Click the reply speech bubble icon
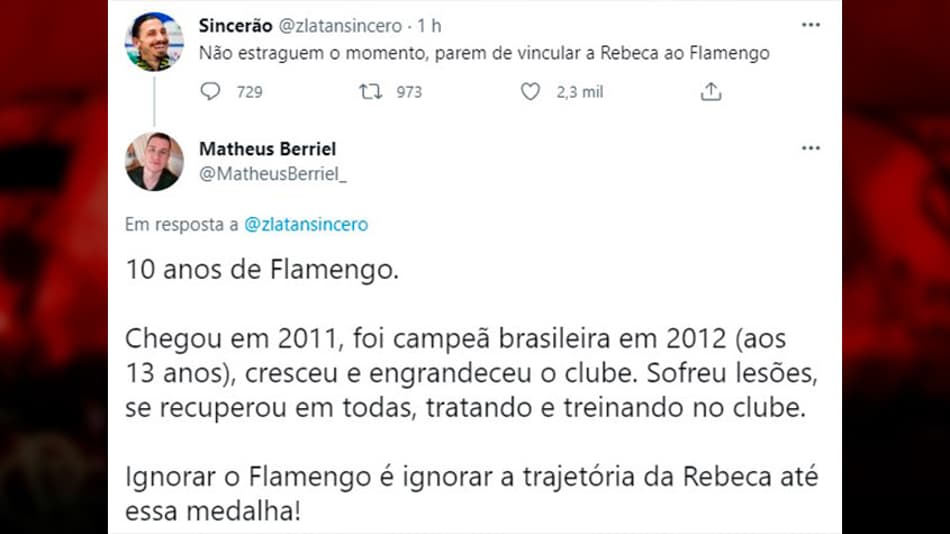950x534 pixels. [210, 92]
